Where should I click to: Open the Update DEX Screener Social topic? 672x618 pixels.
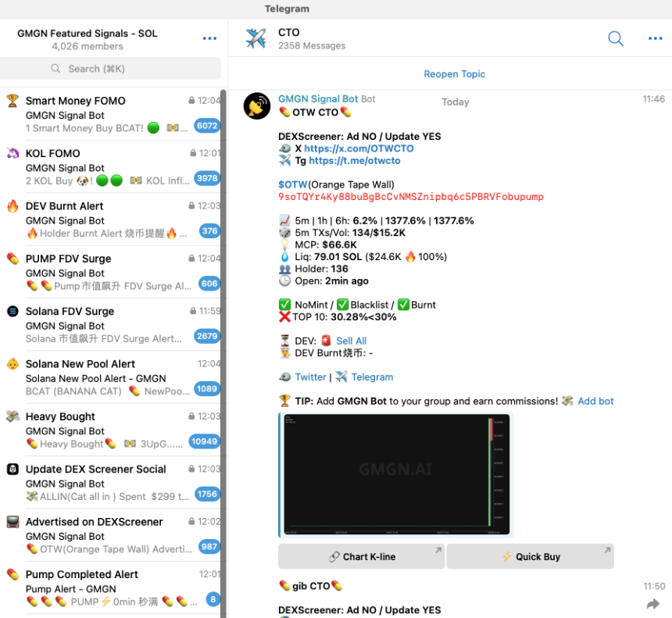tap(113, 483)
